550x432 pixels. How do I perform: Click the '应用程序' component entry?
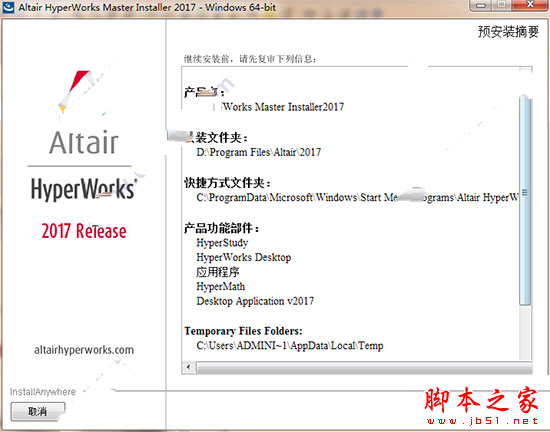click(218, 272)
